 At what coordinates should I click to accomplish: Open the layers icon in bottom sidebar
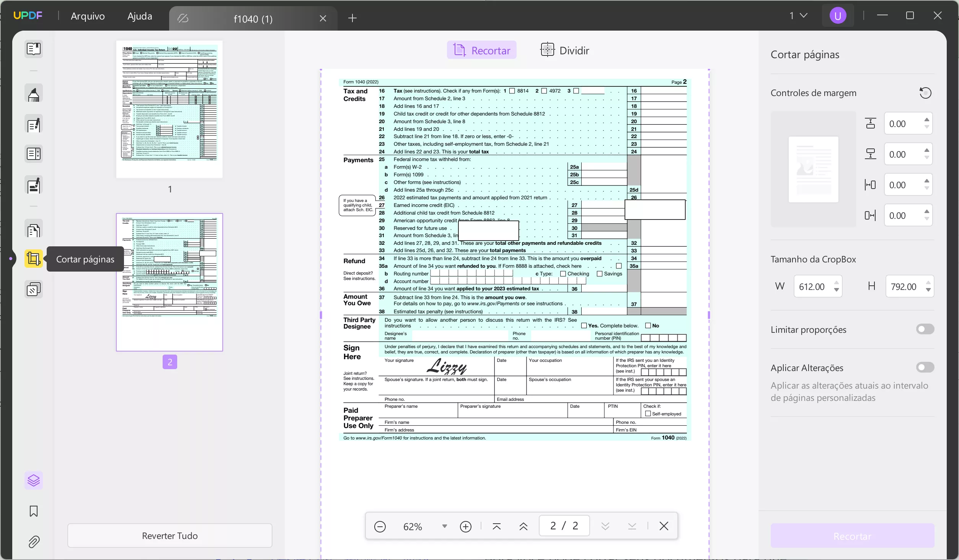pyautogui.click(x=34, y=480)
